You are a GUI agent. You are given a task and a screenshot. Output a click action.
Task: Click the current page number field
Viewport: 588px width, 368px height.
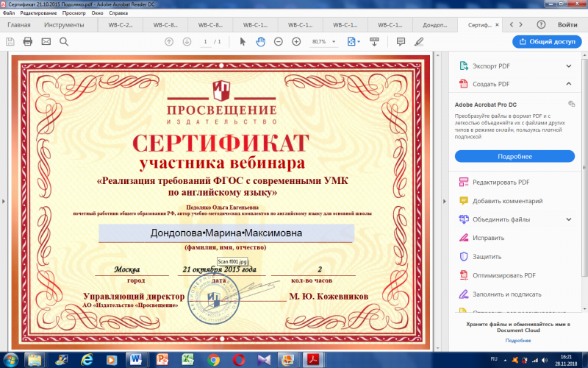coord(205,41)
